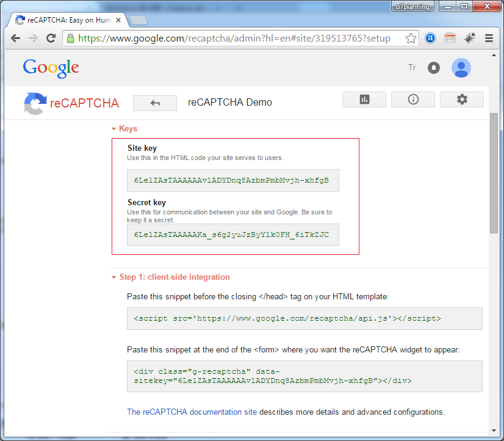Collapse the Keys section
This screenshot has height=441, width=504.
[124, 129]
